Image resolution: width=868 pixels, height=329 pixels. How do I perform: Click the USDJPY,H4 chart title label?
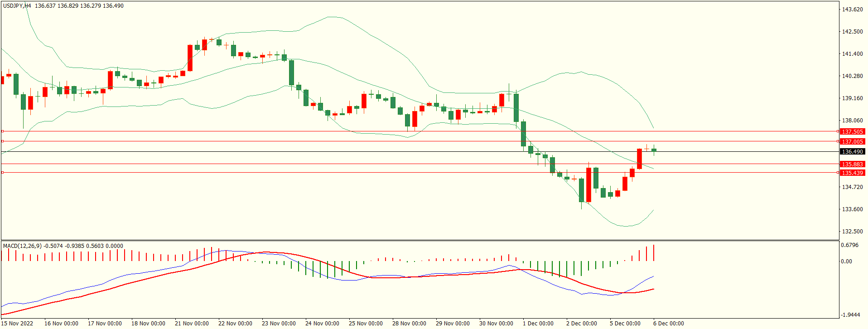(17, 6)
